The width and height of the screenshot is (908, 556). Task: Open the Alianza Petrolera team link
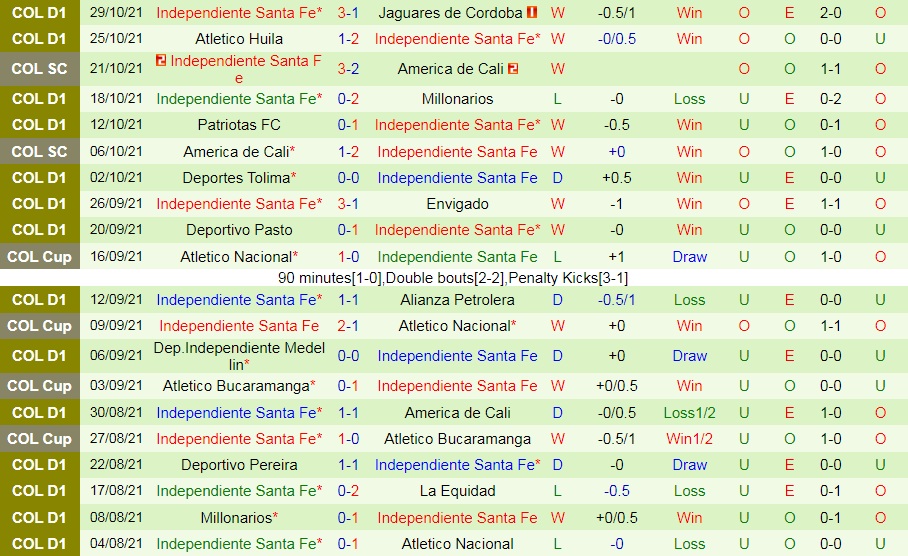click(457, 300)
